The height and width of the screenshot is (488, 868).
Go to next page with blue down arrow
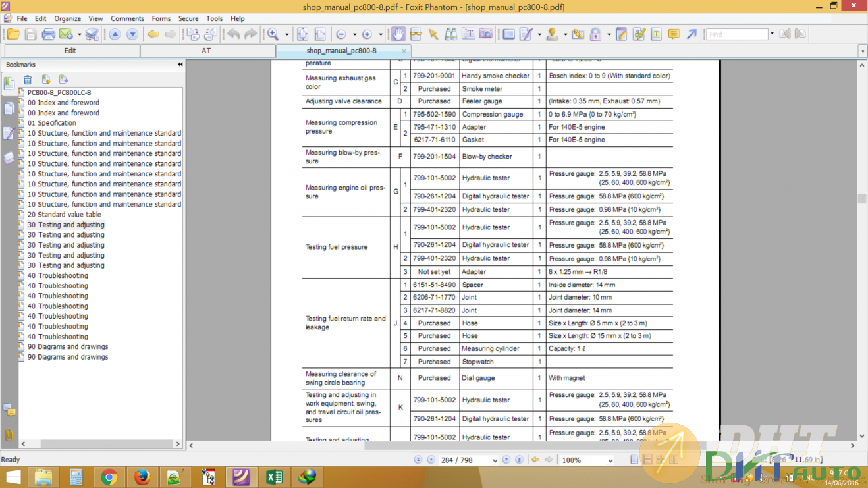132,34
